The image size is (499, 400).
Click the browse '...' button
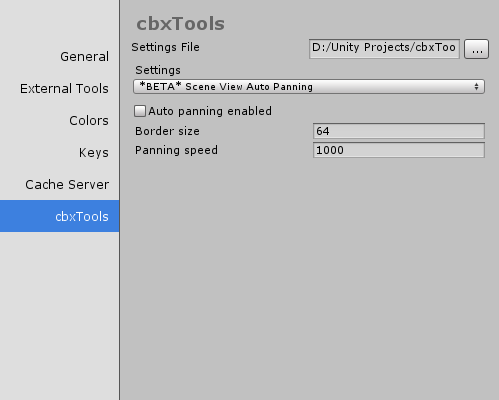click(x=476, y=49)
